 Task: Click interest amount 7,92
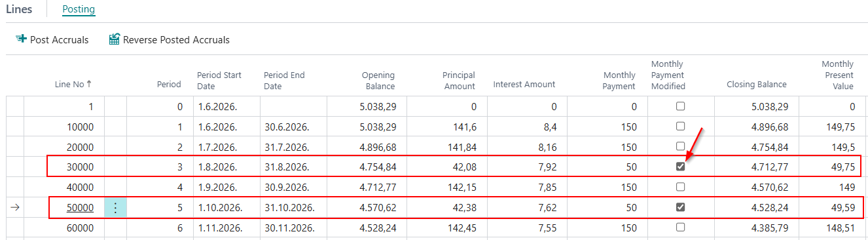[547, 167]
